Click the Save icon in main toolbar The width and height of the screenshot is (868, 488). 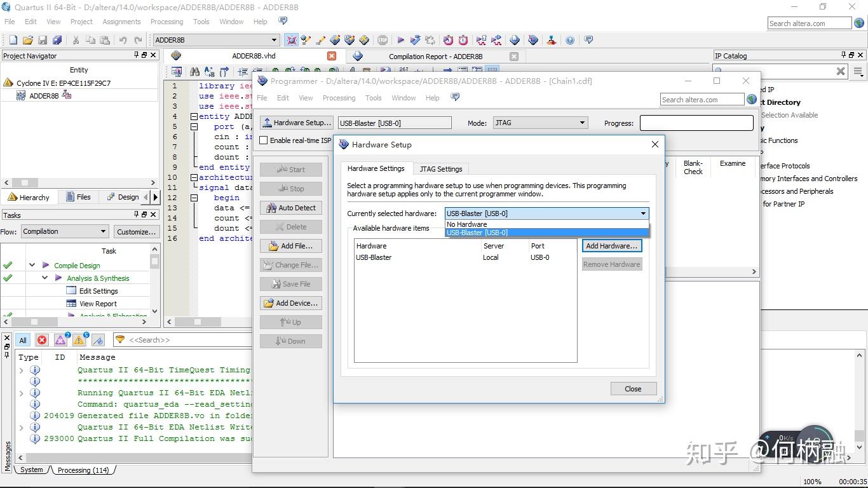pyautogui.click(x=43, y=40)
